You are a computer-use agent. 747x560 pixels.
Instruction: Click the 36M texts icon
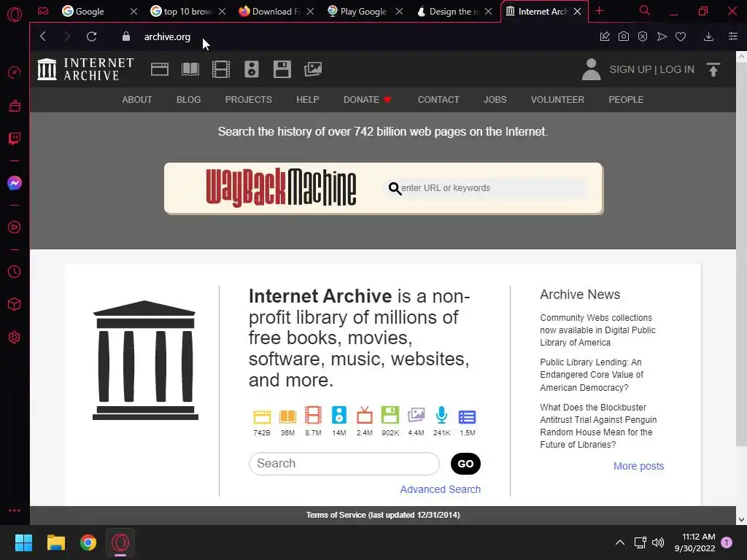287,416
